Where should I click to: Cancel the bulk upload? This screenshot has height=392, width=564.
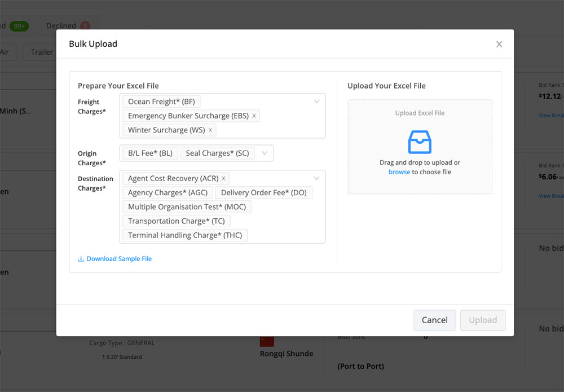tap(434, 320)
